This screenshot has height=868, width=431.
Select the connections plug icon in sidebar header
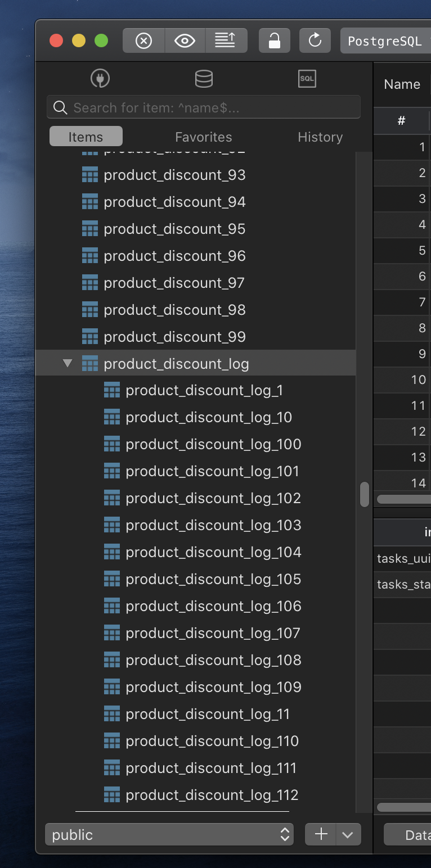[x=100, y=79]
